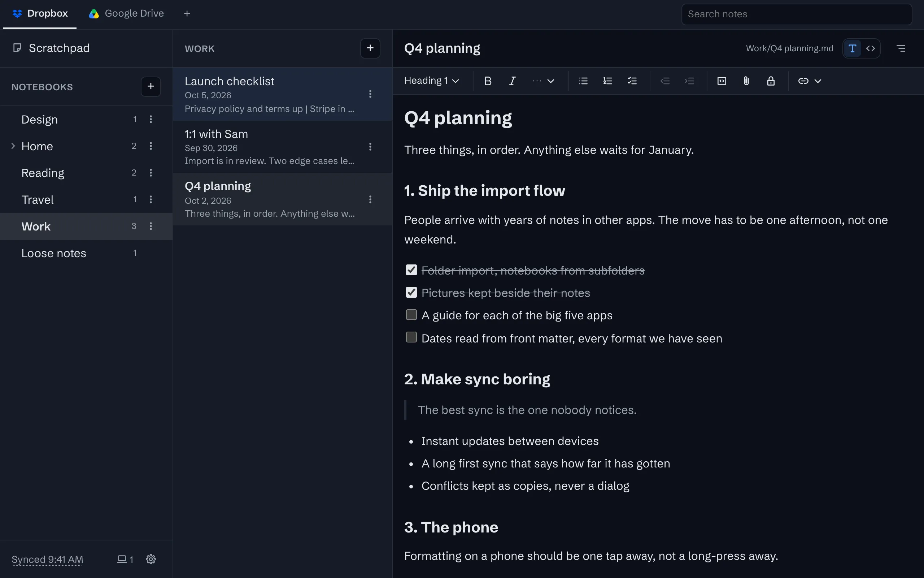Toggle italic formatting in the toolbar
The height and width of the screenshot is (578, 924).
pyautogui.click(x=512, y=81)
